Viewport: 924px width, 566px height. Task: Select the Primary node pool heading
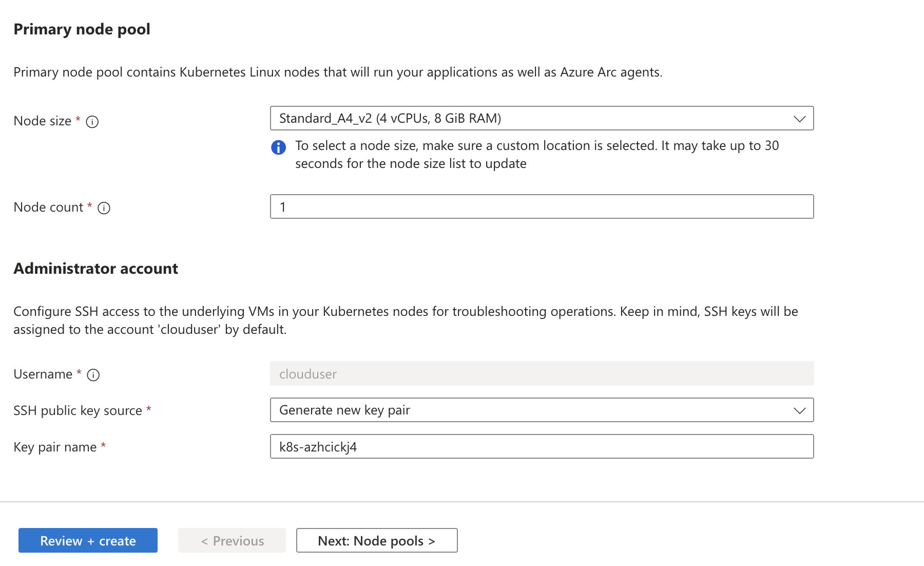[x=82, y=29]
